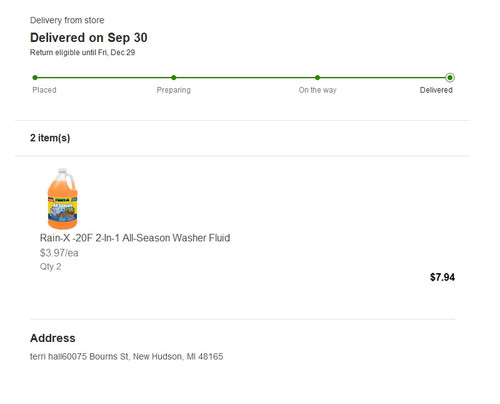Image resolution: width=500 pixels, height=404 pixels.
Task: Click the Address section heading
Action: coord(53,338)
